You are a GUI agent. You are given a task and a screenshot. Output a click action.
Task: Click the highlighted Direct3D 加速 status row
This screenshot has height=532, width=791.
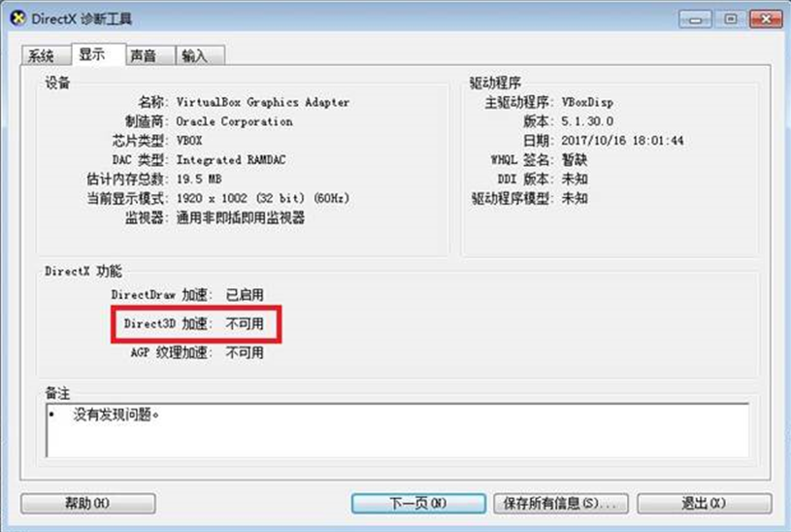[196, 324]
